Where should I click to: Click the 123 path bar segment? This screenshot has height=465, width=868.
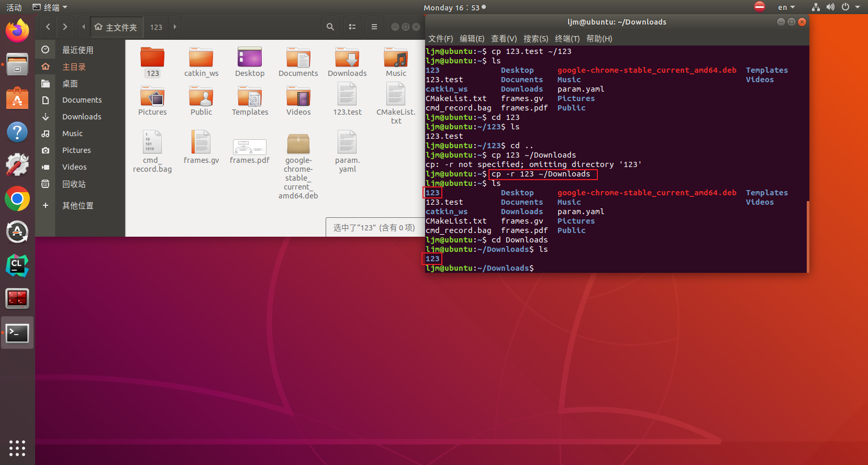click(x=156, y=27)
